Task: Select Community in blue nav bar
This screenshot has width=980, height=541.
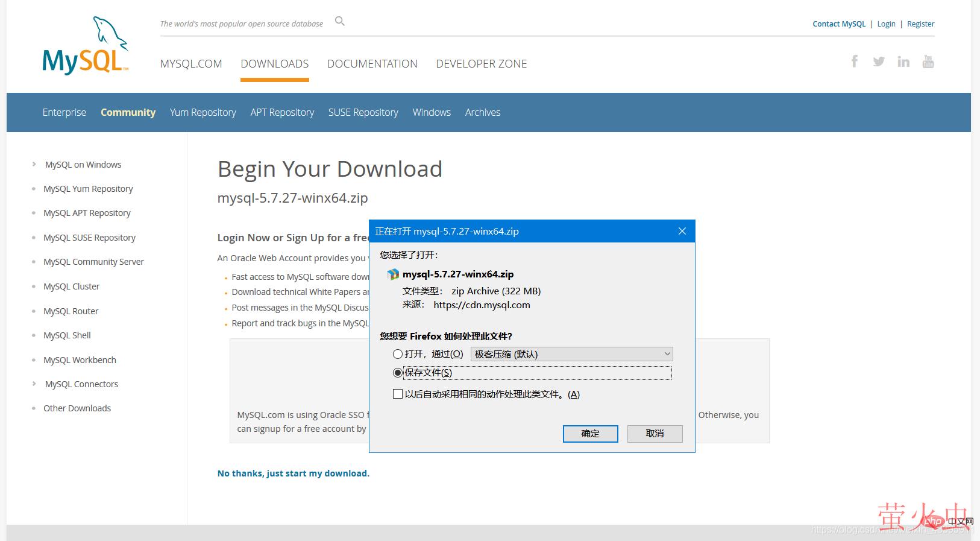Action: (128, 112)
